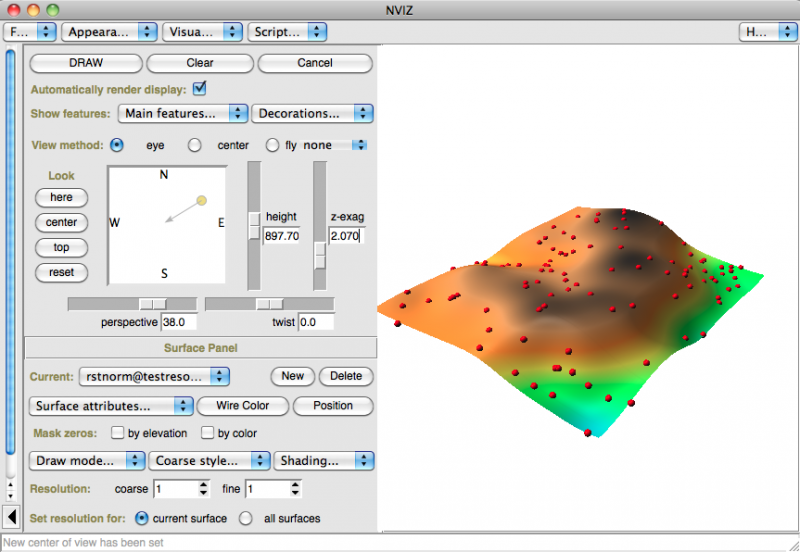The height and width of the screenshot is (552, 800).
Task: Click the perspective slider handle
Action: click(152, 303)
